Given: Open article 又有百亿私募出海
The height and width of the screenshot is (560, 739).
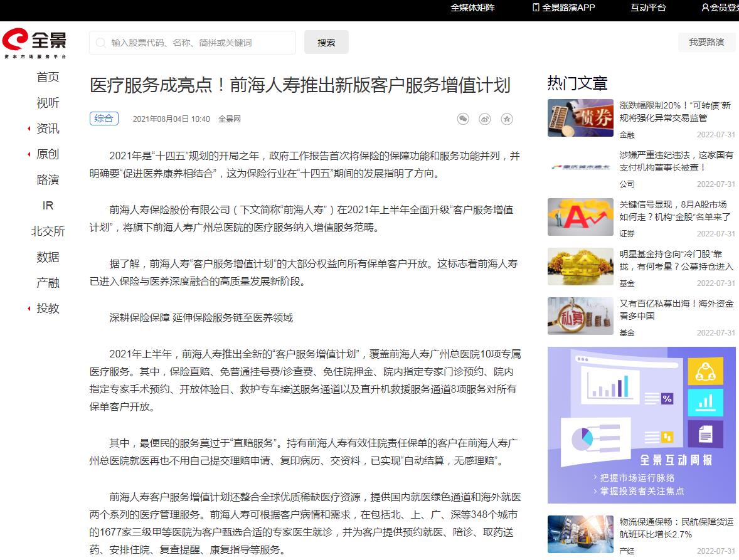Looking at the screenshot, I should tap(676, 309).
